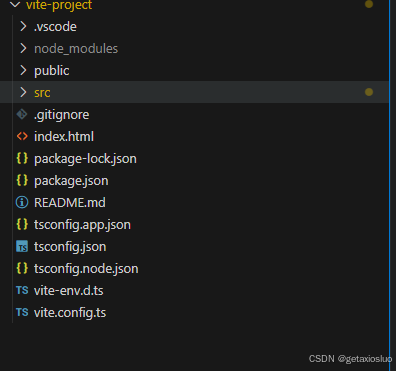Select the vite-project folder name

pos(59,5)
